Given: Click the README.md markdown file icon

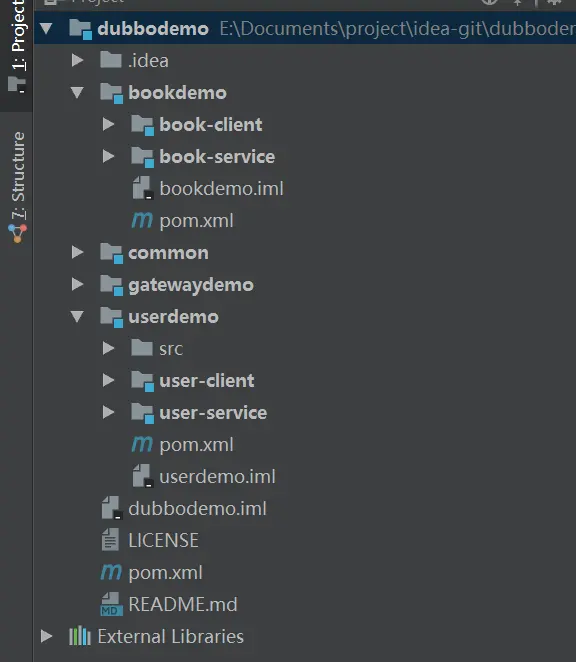Looking at the screenshot, I should (111, 604).
